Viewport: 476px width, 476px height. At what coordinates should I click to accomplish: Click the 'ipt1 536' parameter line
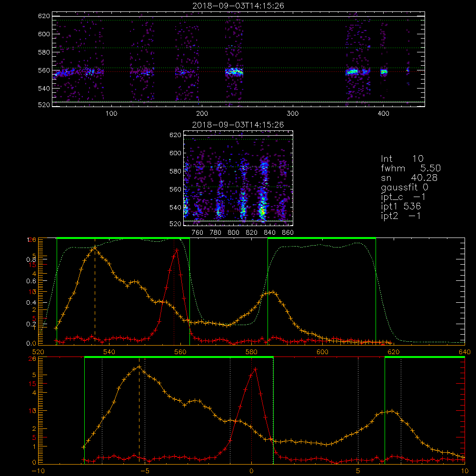pos(401,207)
